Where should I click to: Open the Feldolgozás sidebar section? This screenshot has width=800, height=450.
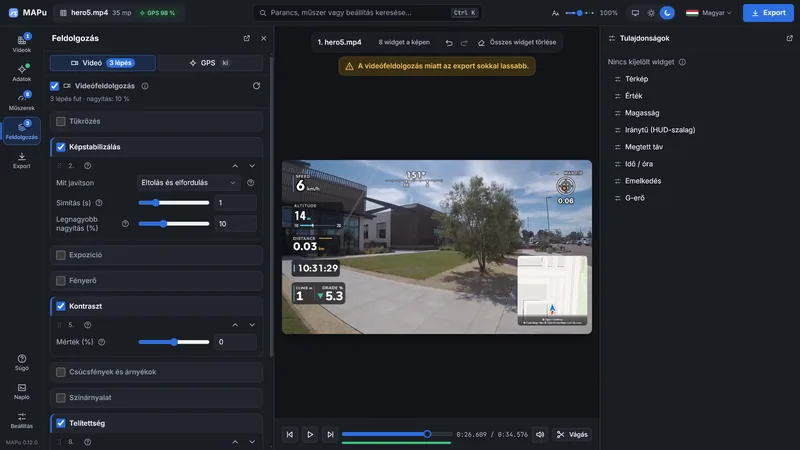(21, 131)
